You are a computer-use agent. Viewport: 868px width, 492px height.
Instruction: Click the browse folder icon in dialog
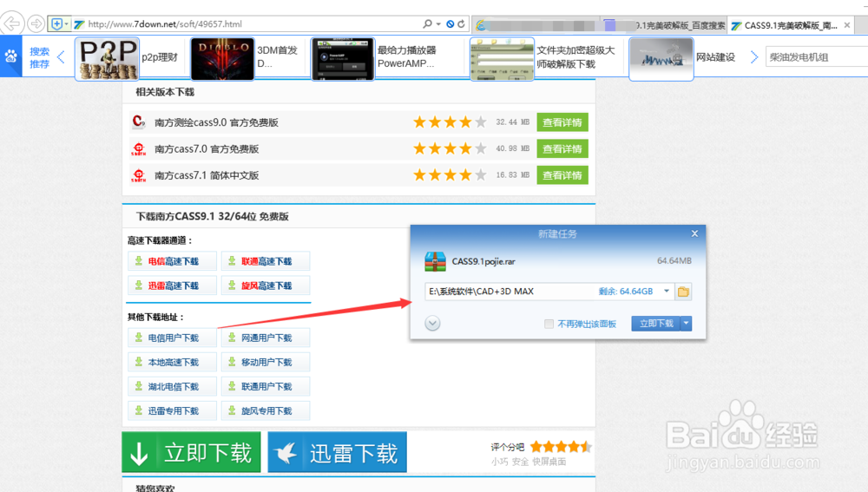(683, 292)
